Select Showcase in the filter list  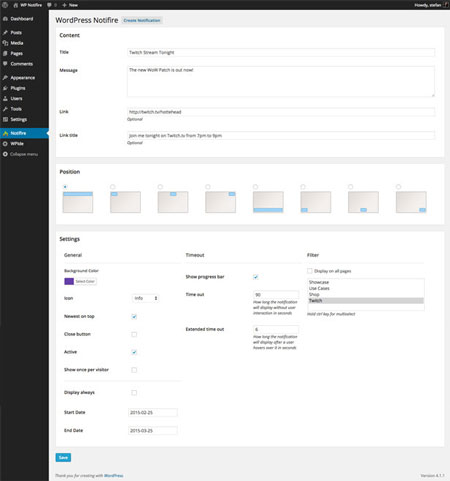tap(366, 282)
